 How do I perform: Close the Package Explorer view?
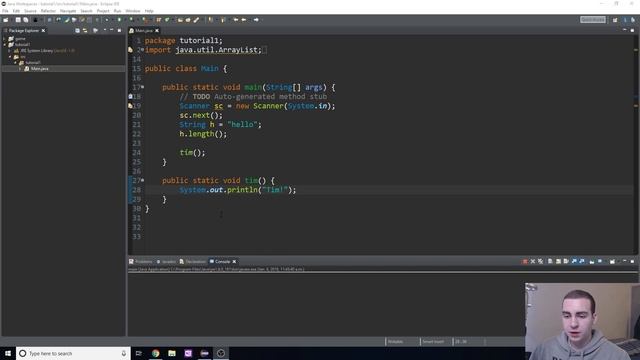coord(43,31)
